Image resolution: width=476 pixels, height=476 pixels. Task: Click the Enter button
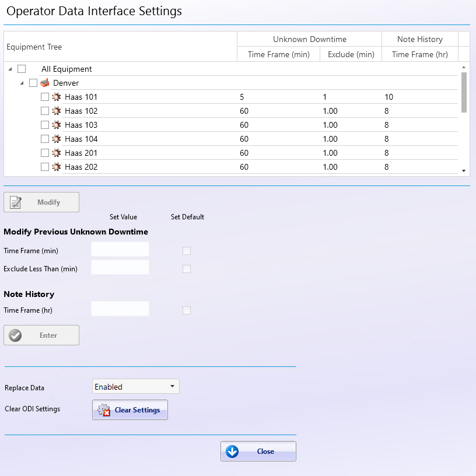[41, 335]
